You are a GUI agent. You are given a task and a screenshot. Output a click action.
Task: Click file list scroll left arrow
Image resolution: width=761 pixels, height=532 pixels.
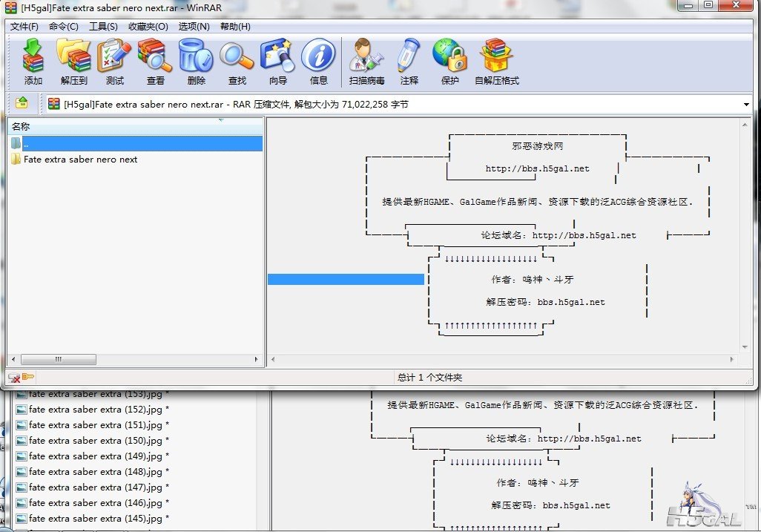[13, 359]
